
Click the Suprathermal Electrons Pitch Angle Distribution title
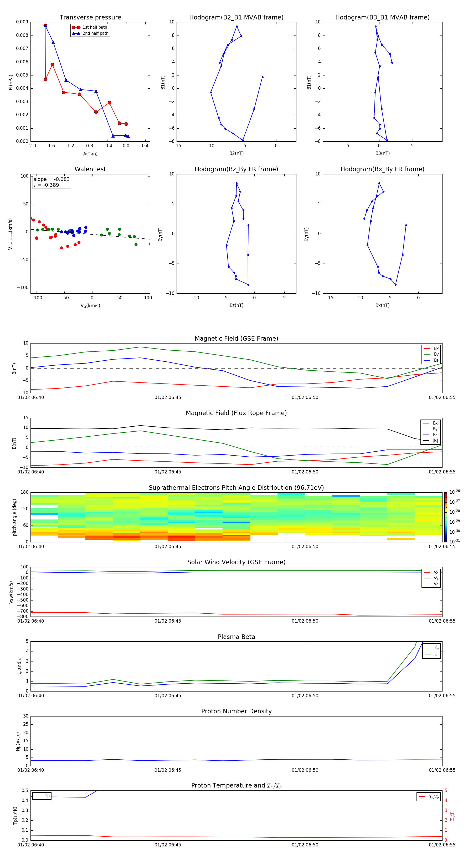pos(236,488)
